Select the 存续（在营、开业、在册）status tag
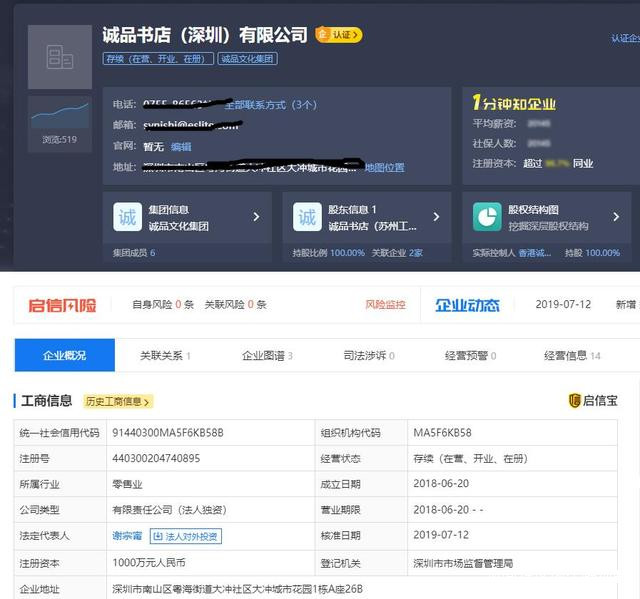640x599 pixels. coord(158,59)
